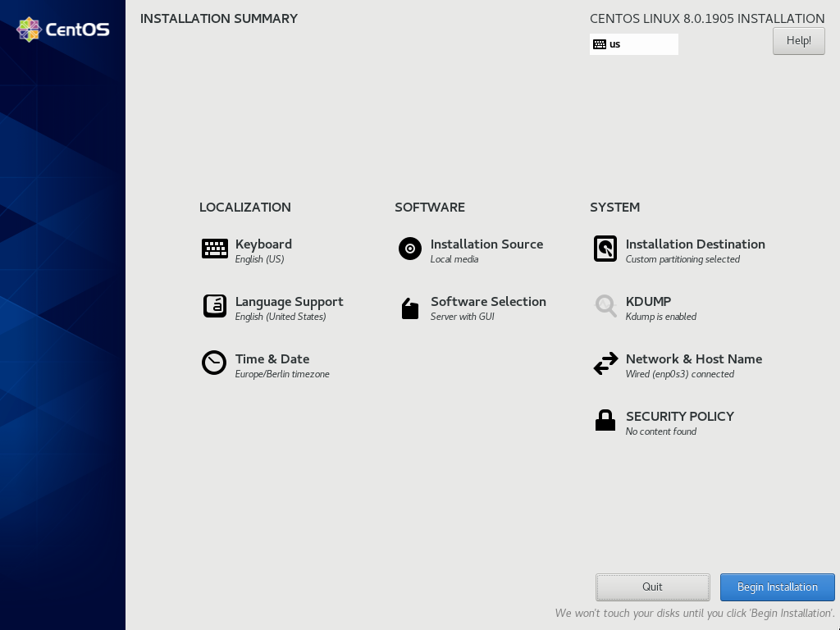The image size is (840, 630).
Task: Click the Installation Source disc icon
Action: pos(410,249)
